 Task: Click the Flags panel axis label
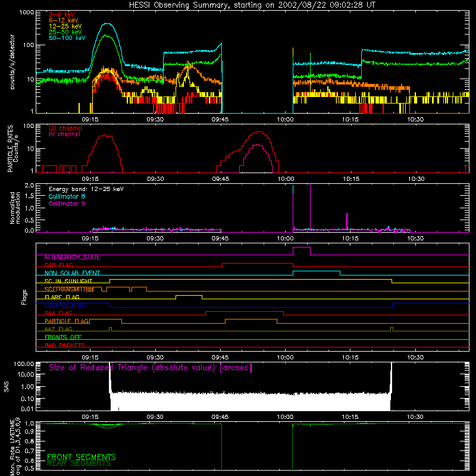tap(24, 297)
